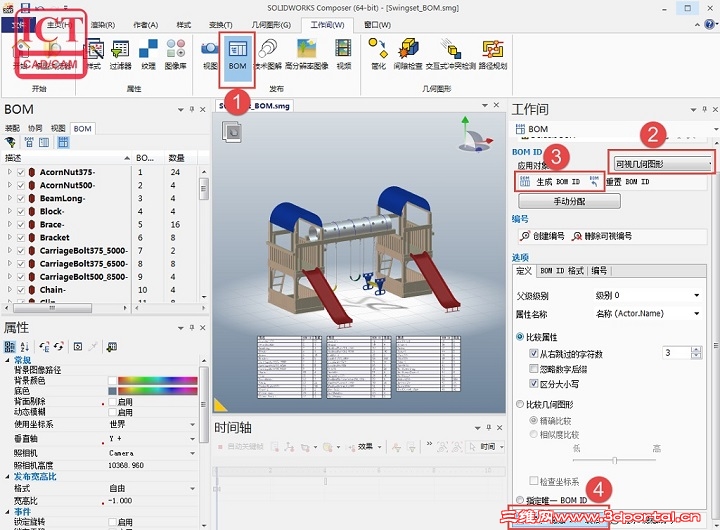Viewport: 720px width, 530px height.
Task: Open the 几何图形(G) ribbon tab
Action: (271, 25)
